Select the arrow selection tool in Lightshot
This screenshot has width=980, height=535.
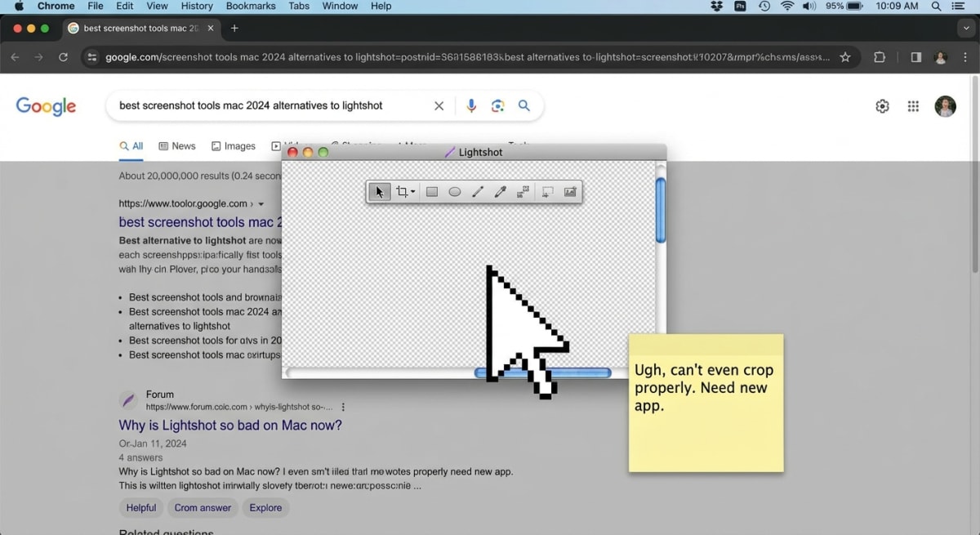point(379,191)
